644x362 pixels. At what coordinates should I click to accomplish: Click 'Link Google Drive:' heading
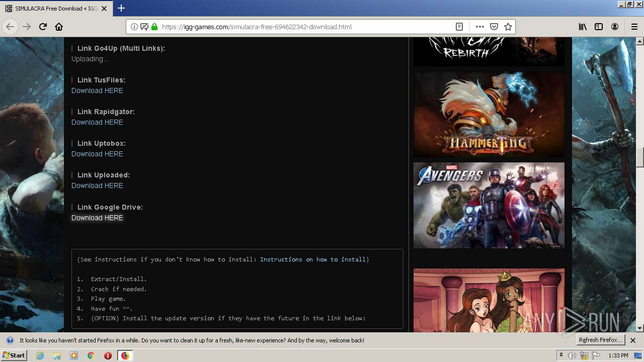tap(110, 207)
